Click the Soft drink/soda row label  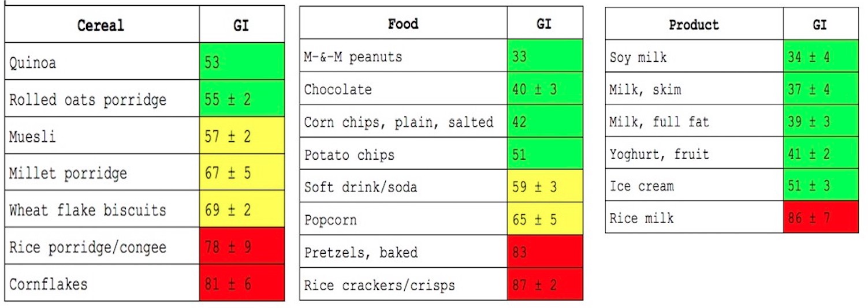tap(360, 187)
